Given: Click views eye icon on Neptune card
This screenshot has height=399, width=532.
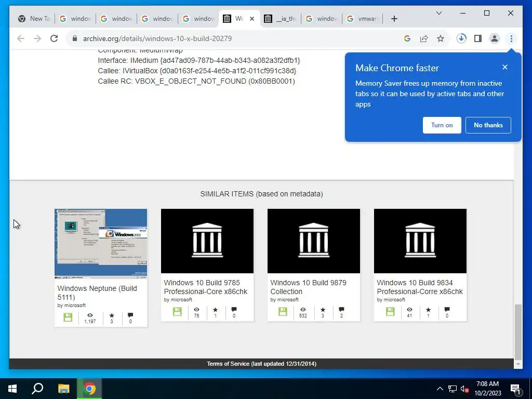Looking at the screenshot, I should [x=90, y=315].
